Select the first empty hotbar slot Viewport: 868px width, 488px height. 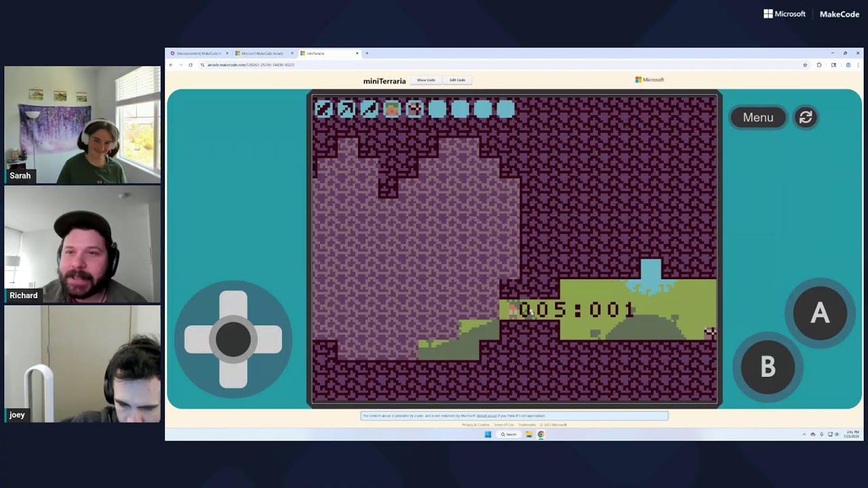pyautogui.click(x=437, y=108)
